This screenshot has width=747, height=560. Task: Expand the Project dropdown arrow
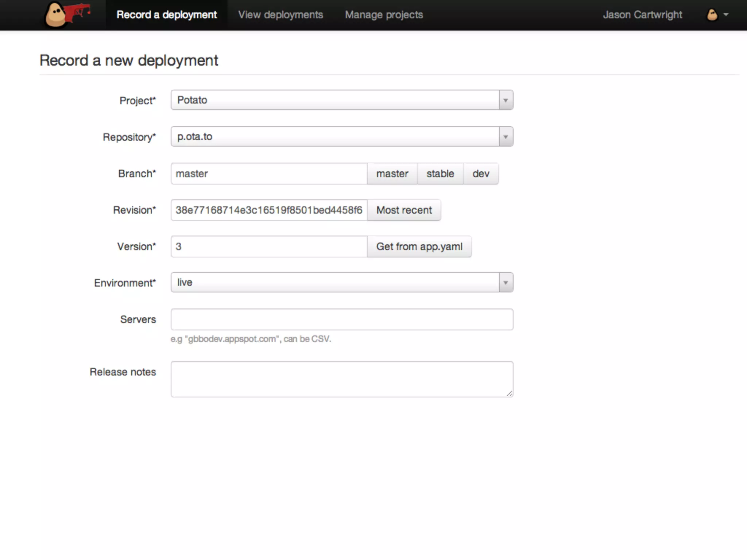(x=506, y=100)
